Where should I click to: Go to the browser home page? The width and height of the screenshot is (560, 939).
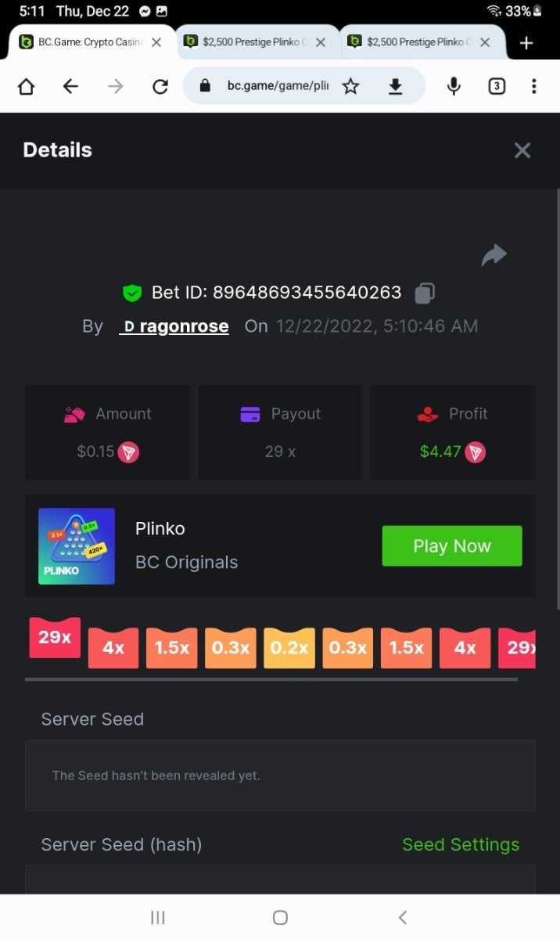26,86
